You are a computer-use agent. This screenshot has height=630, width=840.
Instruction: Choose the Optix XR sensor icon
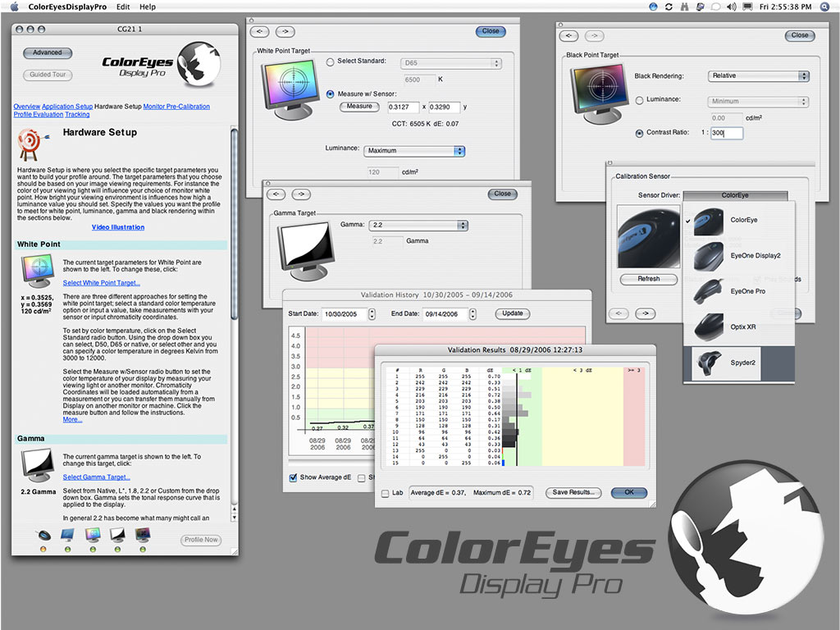708,326
